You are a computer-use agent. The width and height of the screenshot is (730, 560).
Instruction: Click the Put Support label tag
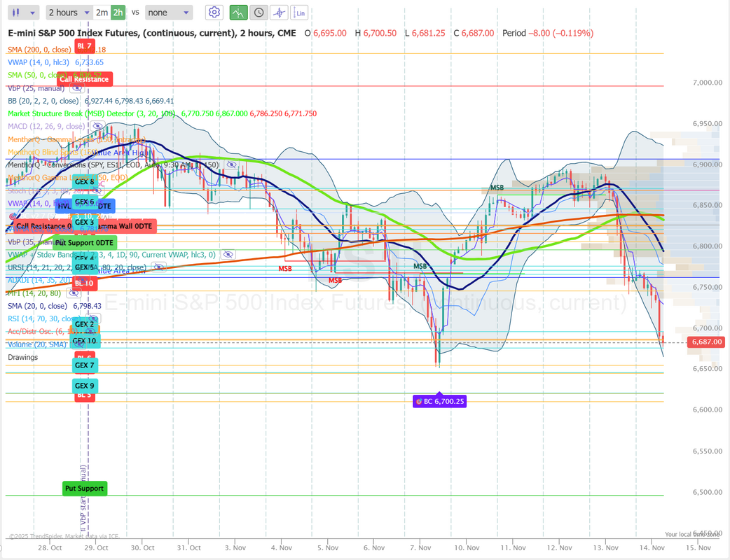tap(84, 488)
